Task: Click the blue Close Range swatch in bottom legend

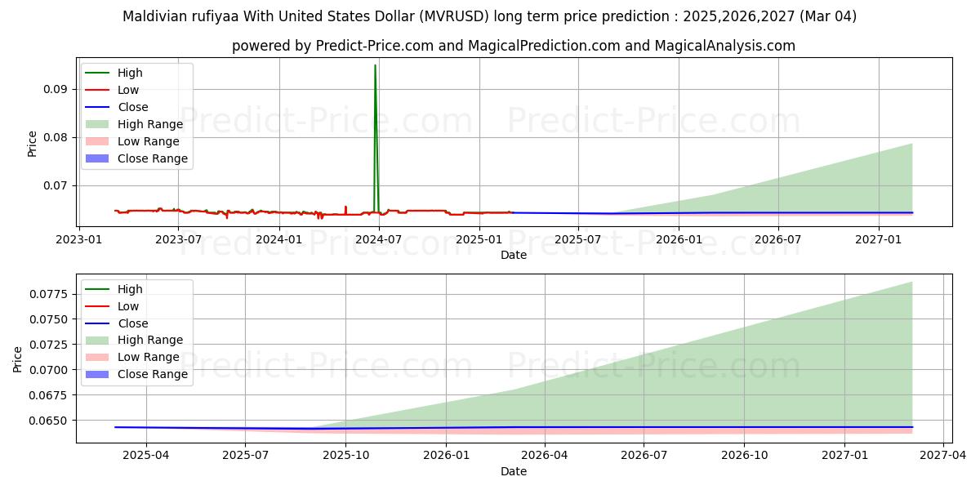Action: [97, 374]
